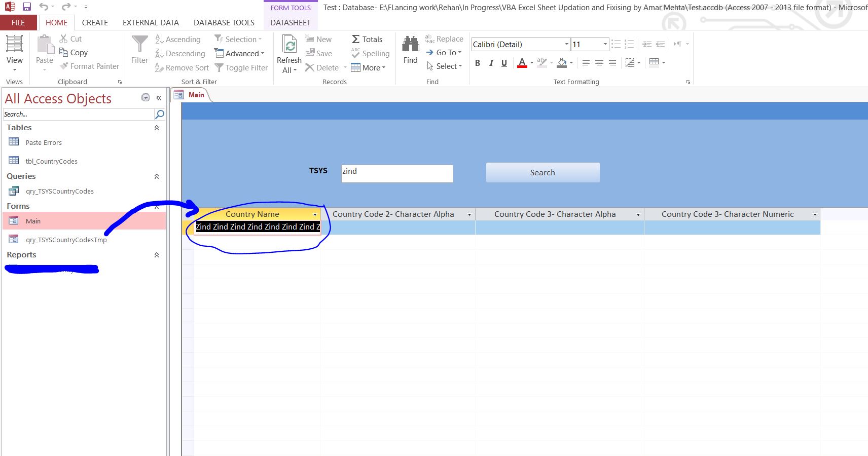Viewport: 868px width, 456px height.
Task: Switch to the CREATE ribbon tab
Action: click(95, 22)
